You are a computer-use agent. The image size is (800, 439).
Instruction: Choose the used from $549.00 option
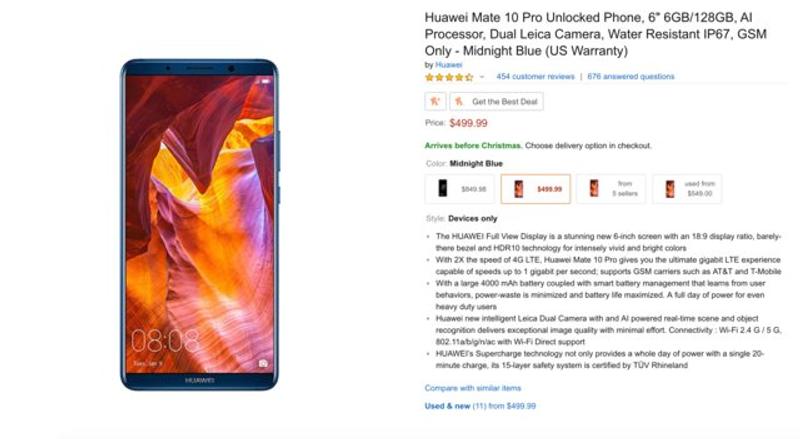[687, 189]
